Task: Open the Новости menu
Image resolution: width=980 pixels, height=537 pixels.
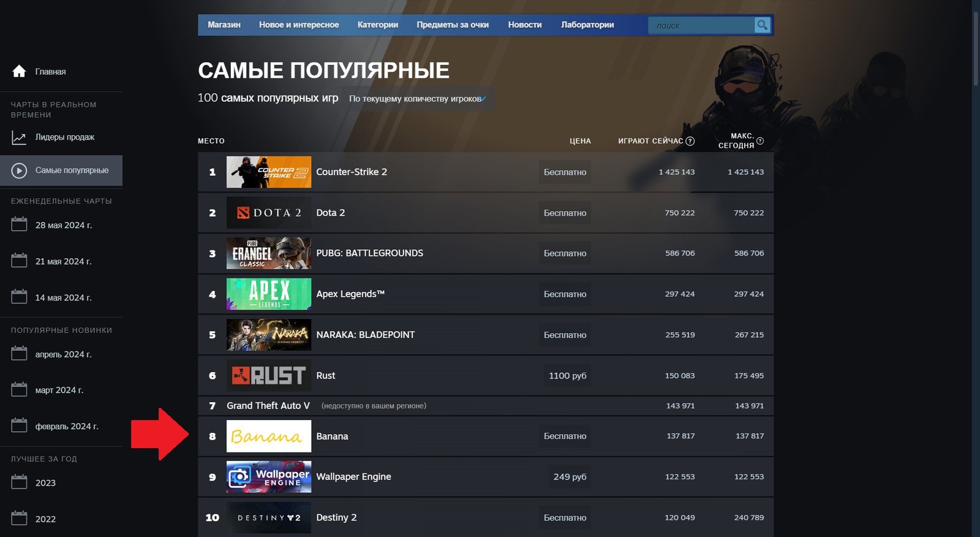Action: point(525,25)
